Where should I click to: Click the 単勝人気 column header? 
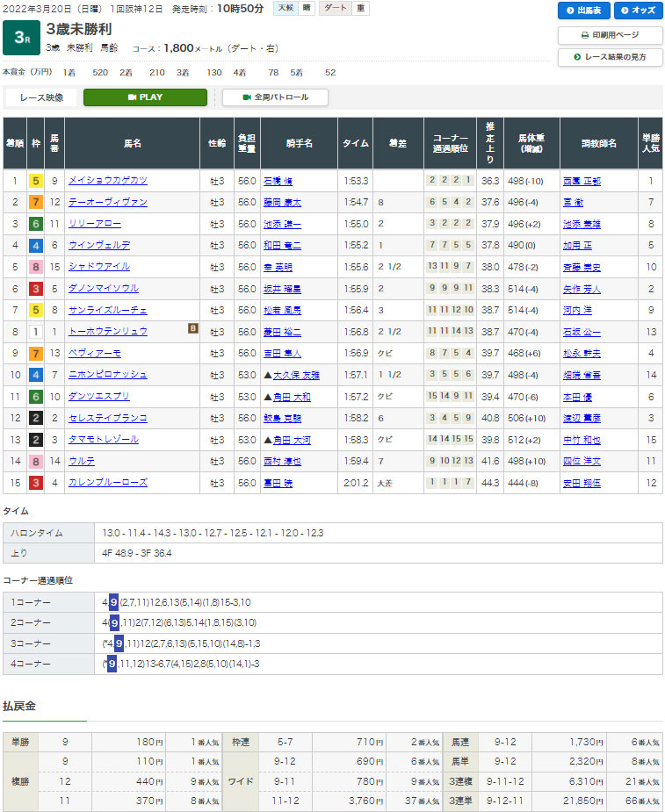(650, 143)
